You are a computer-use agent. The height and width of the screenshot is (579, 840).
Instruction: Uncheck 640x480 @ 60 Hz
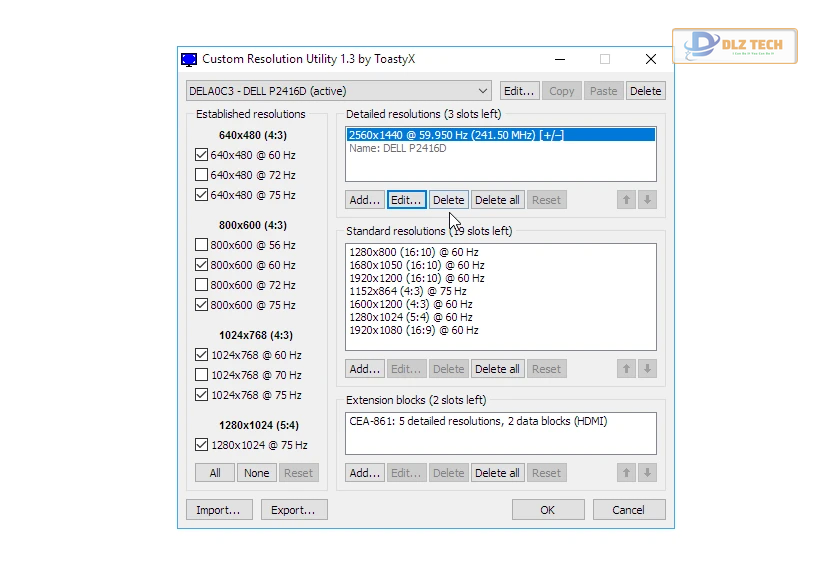(201, 155)
